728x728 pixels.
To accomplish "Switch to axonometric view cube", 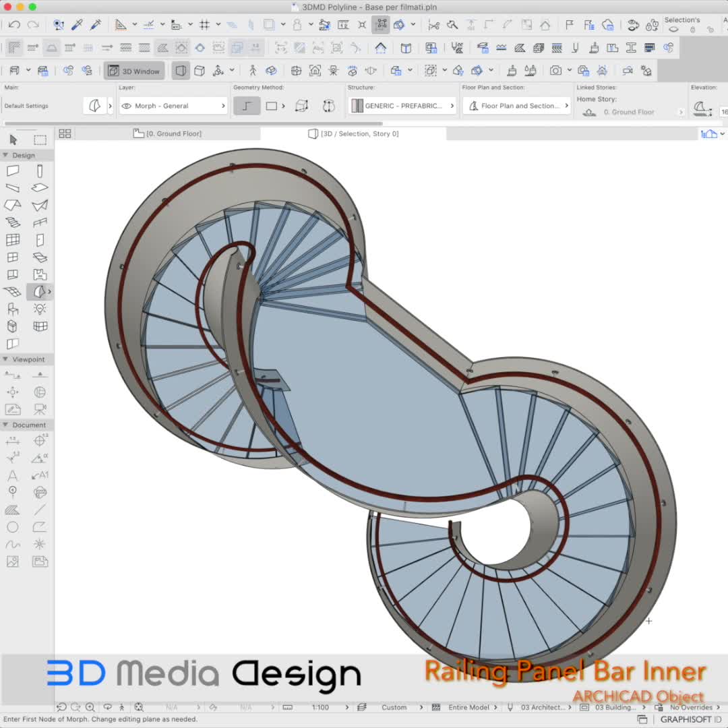I will pyautogui.click(x=200, y=71).
